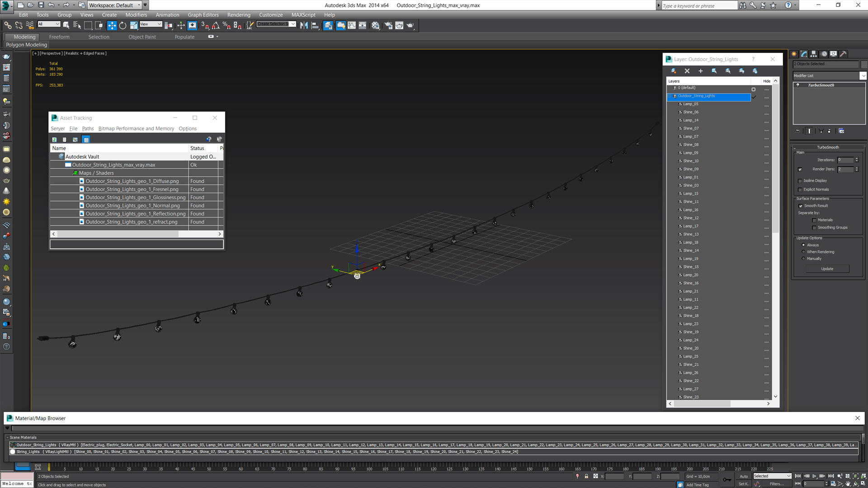The height and width of the screenshot is (488, 868).
Task: Enable the Explicit Normals checkbox
Action: coord(800,190)
